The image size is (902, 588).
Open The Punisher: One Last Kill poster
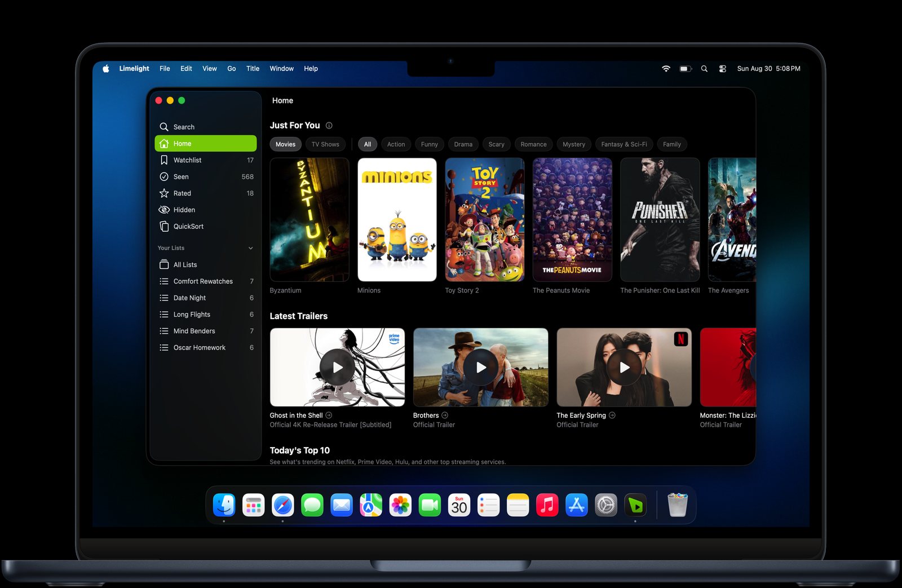(660, 220)
